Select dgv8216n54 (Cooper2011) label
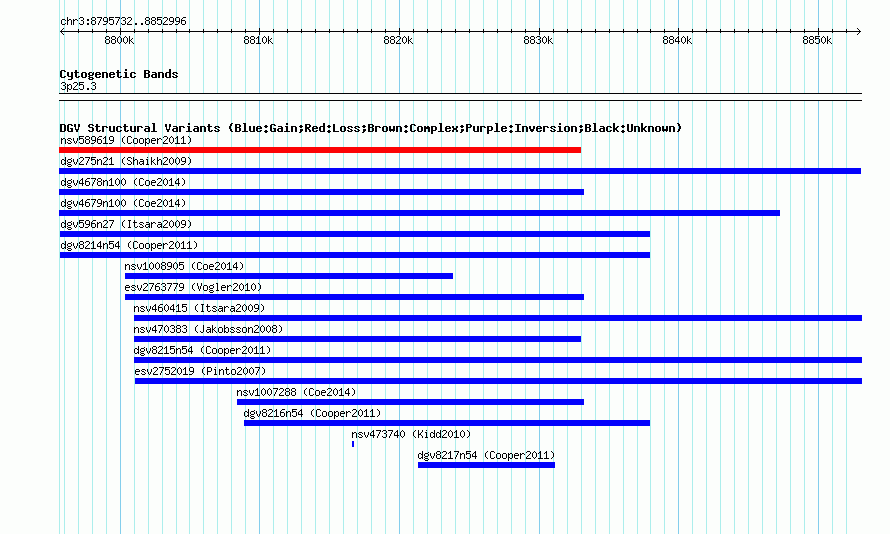 point(312,413)
